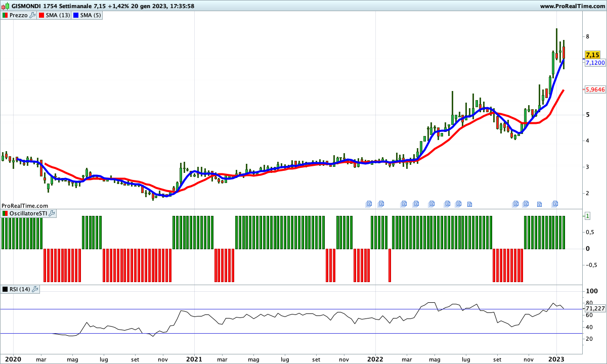The width and height of the screenshot is (607, 364).
Task: Click the OscillatoreSTI green-red color swatch
Action: pos(5,214)
